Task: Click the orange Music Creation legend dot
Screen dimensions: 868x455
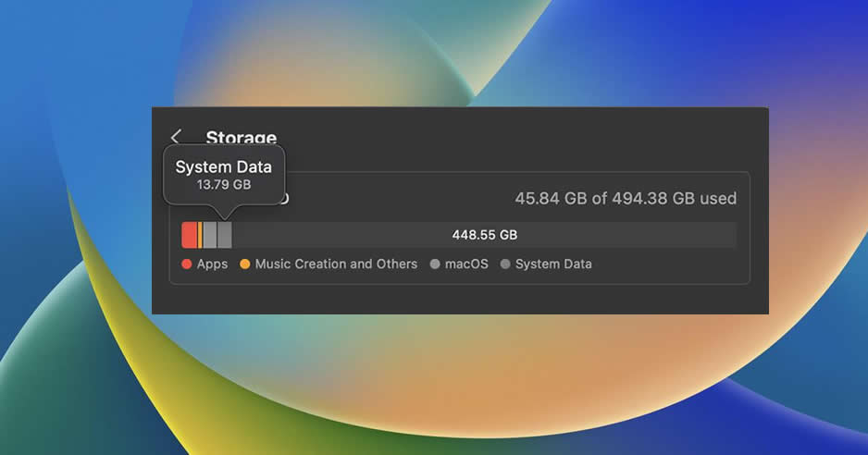Action: tap(244, 264)
